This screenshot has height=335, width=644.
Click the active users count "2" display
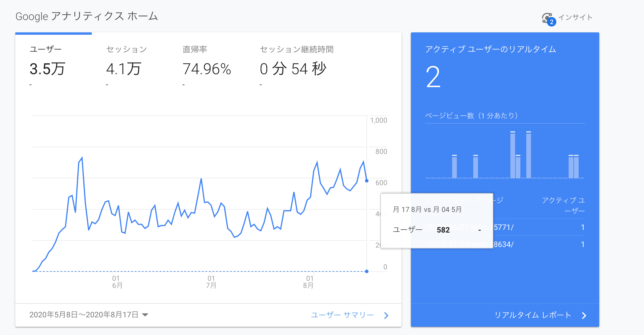point(432,77)
